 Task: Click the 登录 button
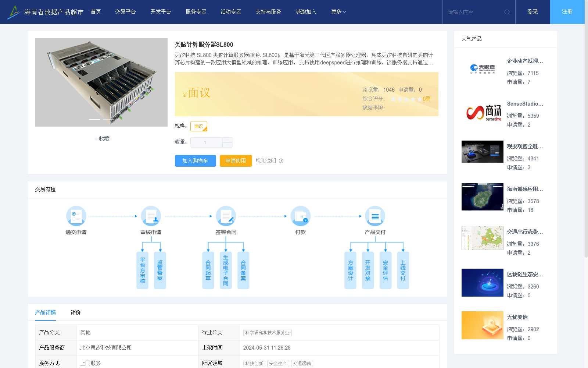pos(533,12)
